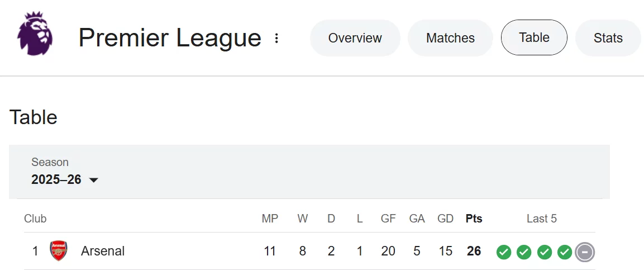Click the Last 5 column header
Viewport: 644px width, 270px height.
coord(541,219)
